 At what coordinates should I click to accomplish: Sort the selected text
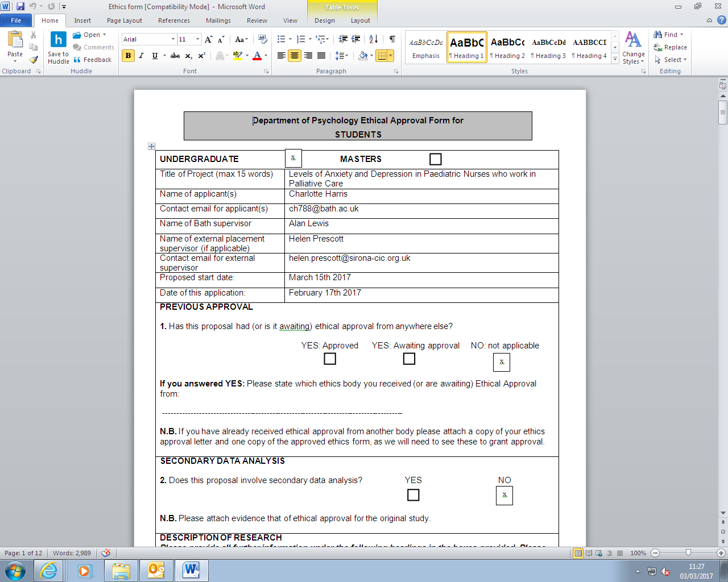point(373,39)
